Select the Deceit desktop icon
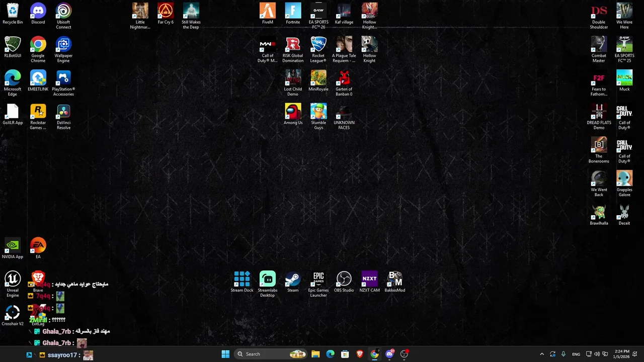 tap(624, 215)
